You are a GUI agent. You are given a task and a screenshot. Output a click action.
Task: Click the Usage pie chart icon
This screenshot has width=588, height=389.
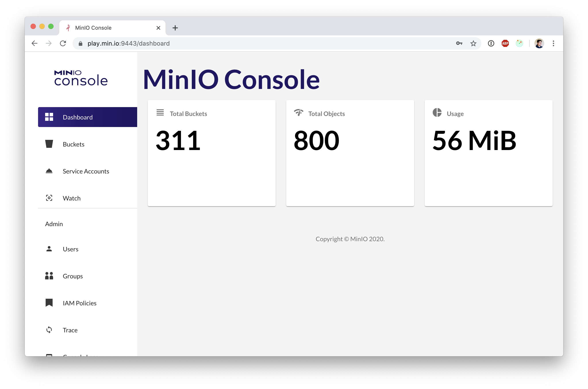click(x=437, y=113)
